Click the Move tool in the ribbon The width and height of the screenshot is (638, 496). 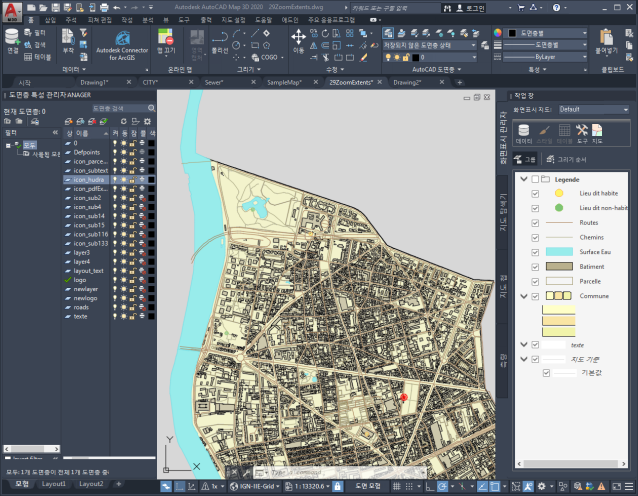click(x=299, y=40)
